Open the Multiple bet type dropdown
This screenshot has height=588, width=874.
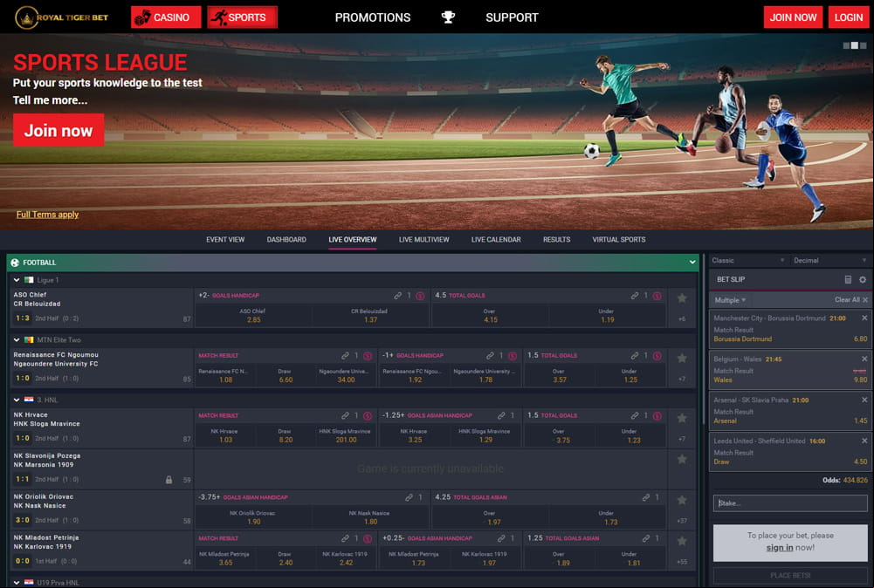tap(730, 300)
